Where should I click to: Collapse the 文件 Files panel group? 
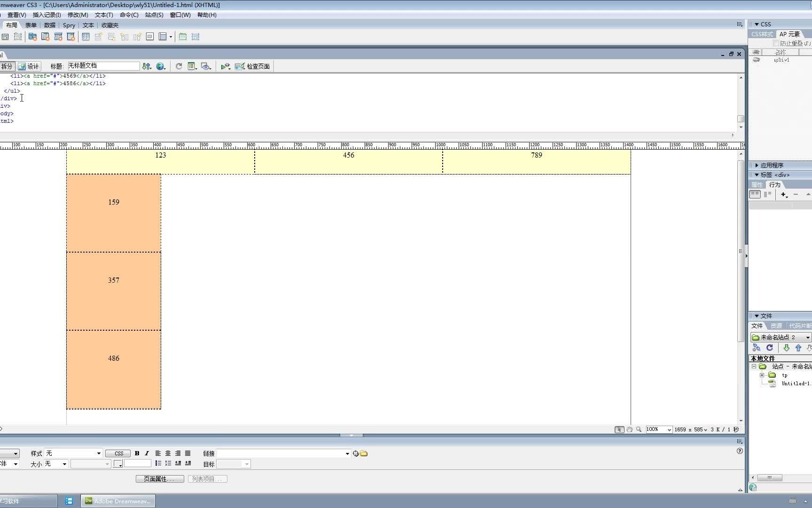757,316
